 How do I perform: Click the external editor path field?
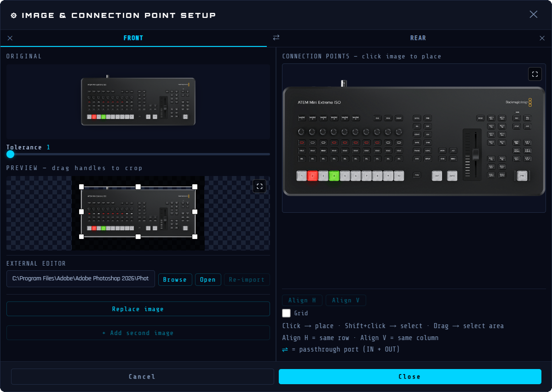click(x=80, y=279)
